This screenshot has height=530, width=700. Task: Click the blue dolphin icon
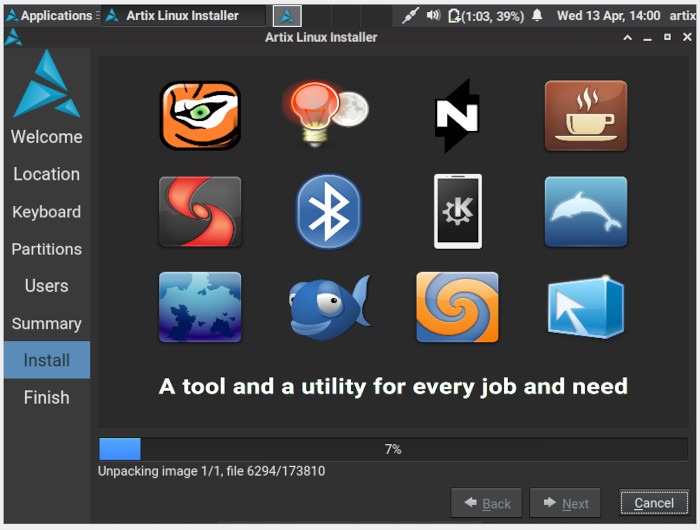click(586, 211)
